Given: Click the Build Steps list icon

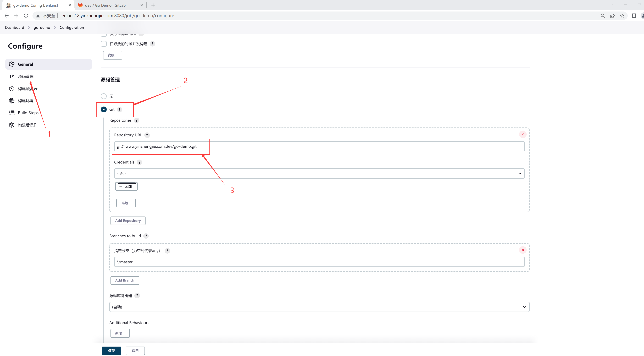Looking at the screenshot, I should point(12,113).
